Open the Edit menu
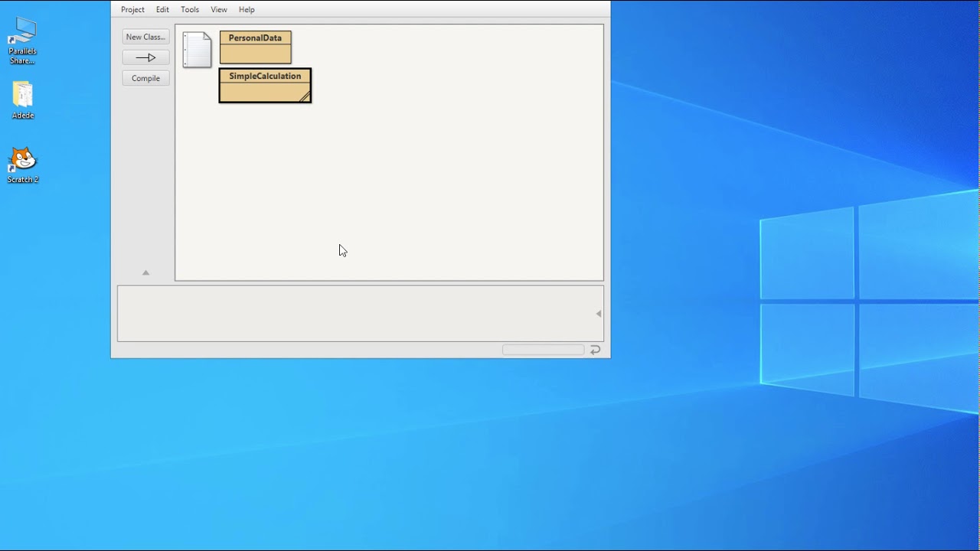 (x=162, y=9)
